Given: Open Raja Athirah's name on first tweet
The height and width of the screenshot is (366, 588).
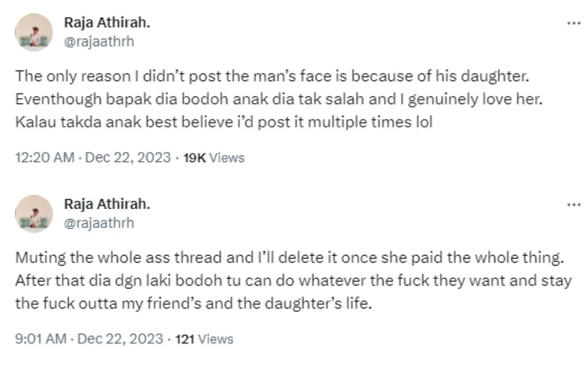Looking at the screenshot, I should [106, 23].
